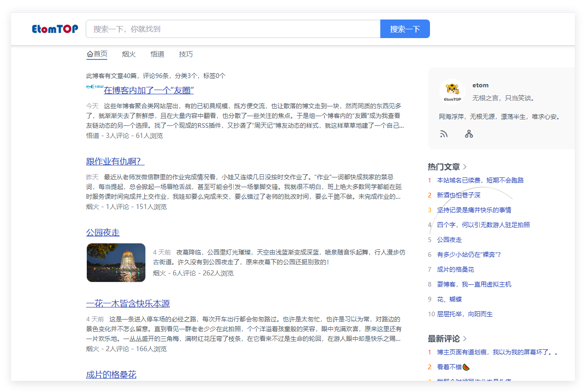The image size is (586, 392).
Task: Click the 搜索一下 button
Action: [x=405, y=29]
